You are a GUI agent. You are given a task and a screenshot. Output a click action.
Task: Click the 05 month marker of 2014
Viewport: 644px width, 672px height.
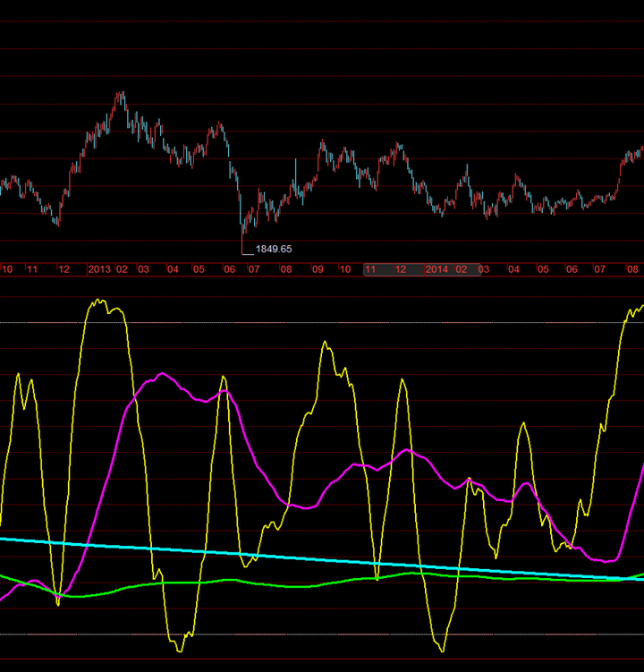[543, 269]
